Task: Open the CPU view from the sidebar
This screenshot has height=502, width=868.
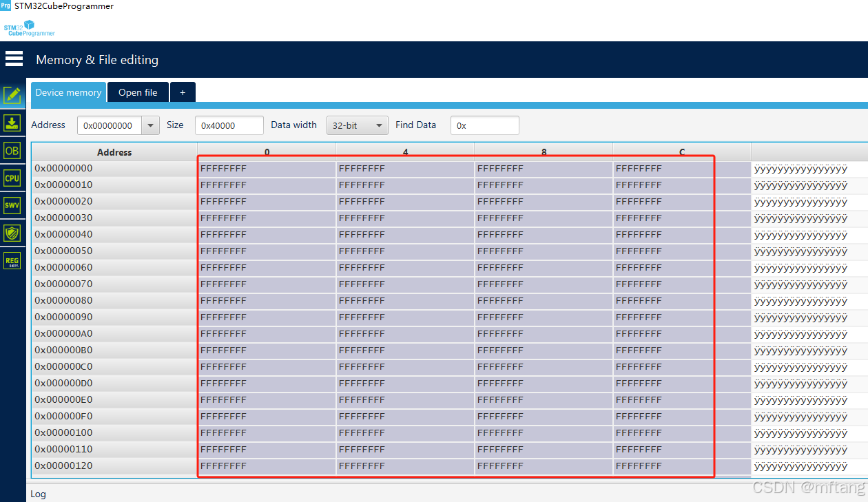Action: (x=12, y=178)
